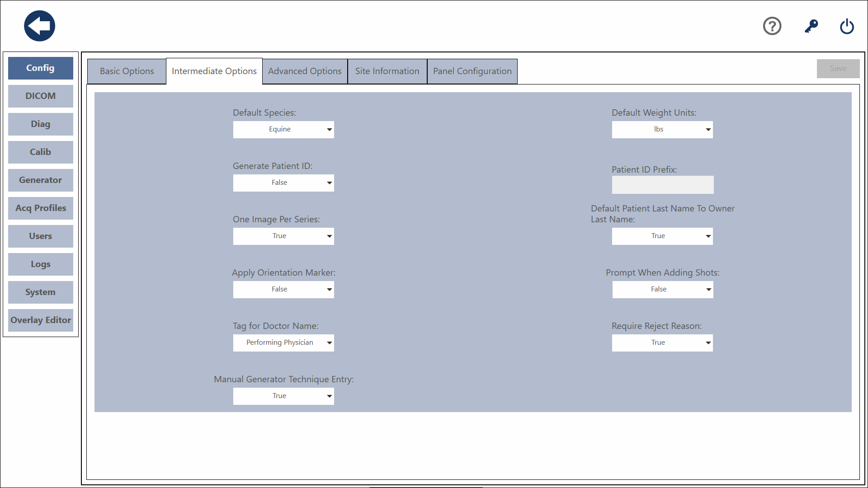Click the key access icon
The width and height of the screenshot is (868, 488).
tap(811, 26)
